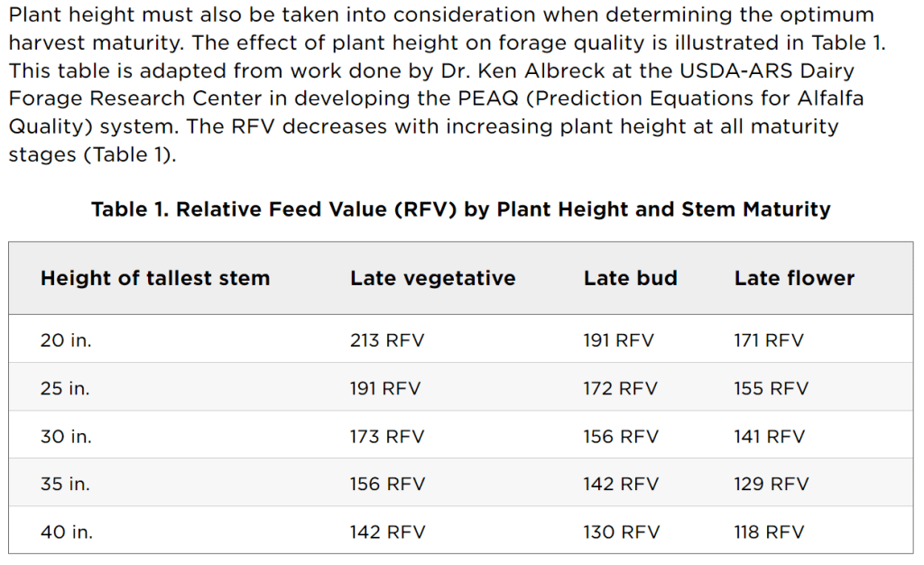The height and width of the screenshot is (565, 924).
Task: Click the "20 in." row label
Action: 66,340
